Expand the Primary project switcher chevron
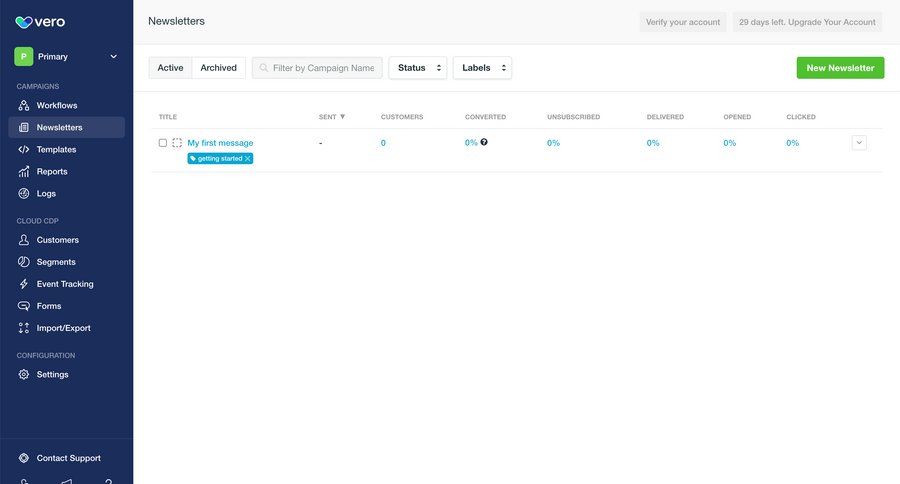 [114, 56]
